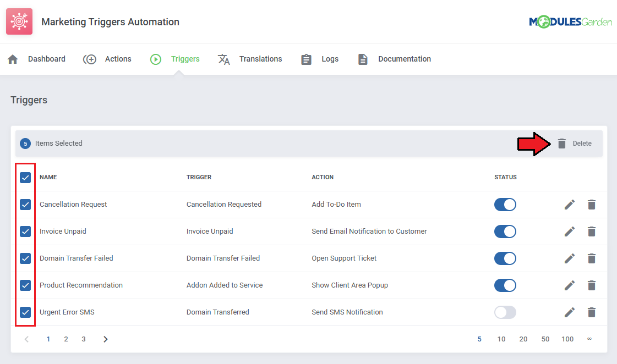Uncheck the Product Recommendation checkbox

(25, 285)
